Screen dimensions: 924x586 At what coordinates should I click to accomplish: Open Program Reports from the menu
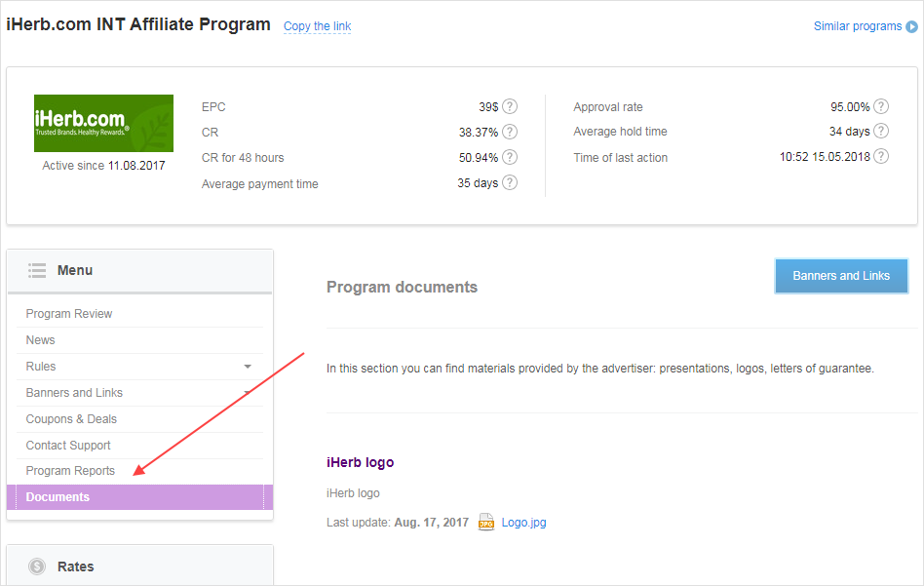coord(70,471)
